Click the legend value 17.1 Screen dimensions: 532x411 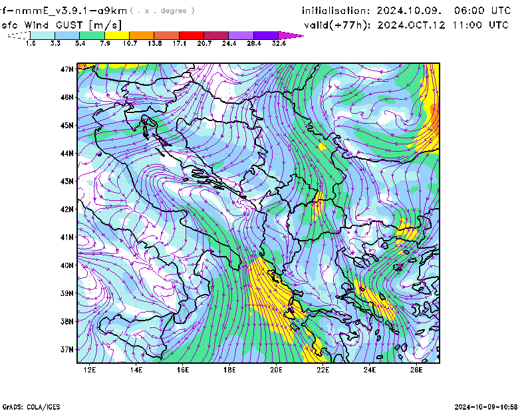(179, 43)
